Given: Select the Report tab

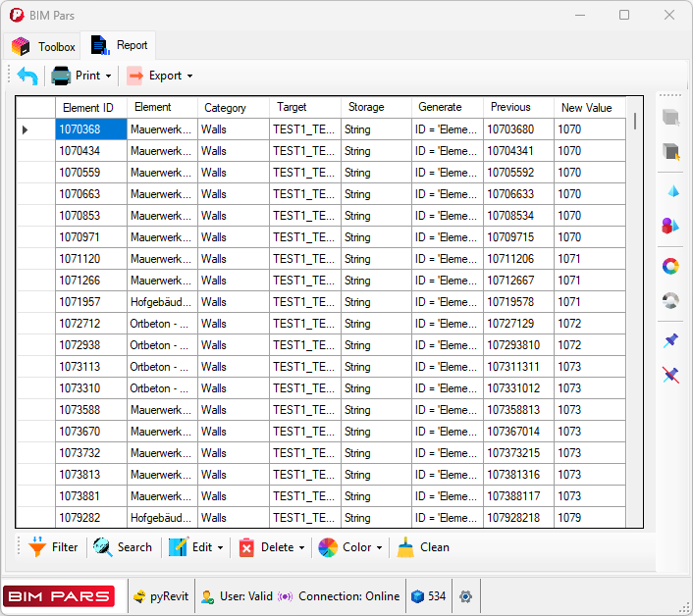Looking at the screenshot, I should tap(120, 45).
